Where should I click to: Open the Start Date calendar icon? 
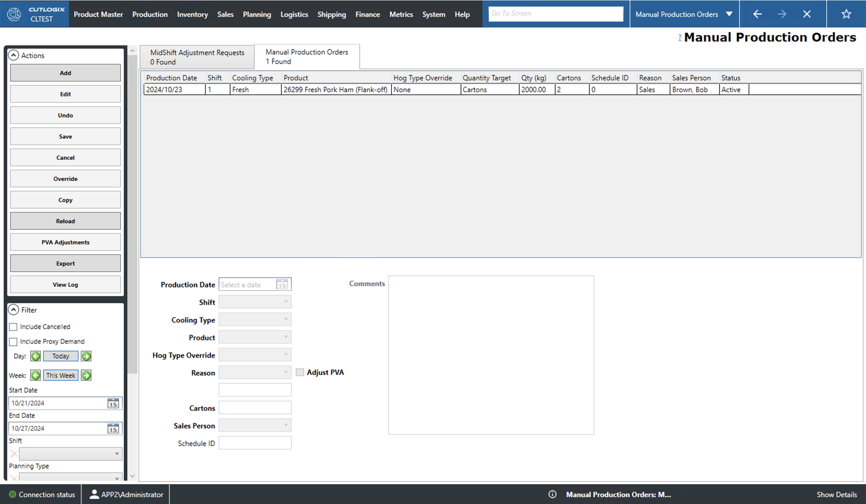click(113, 403)
